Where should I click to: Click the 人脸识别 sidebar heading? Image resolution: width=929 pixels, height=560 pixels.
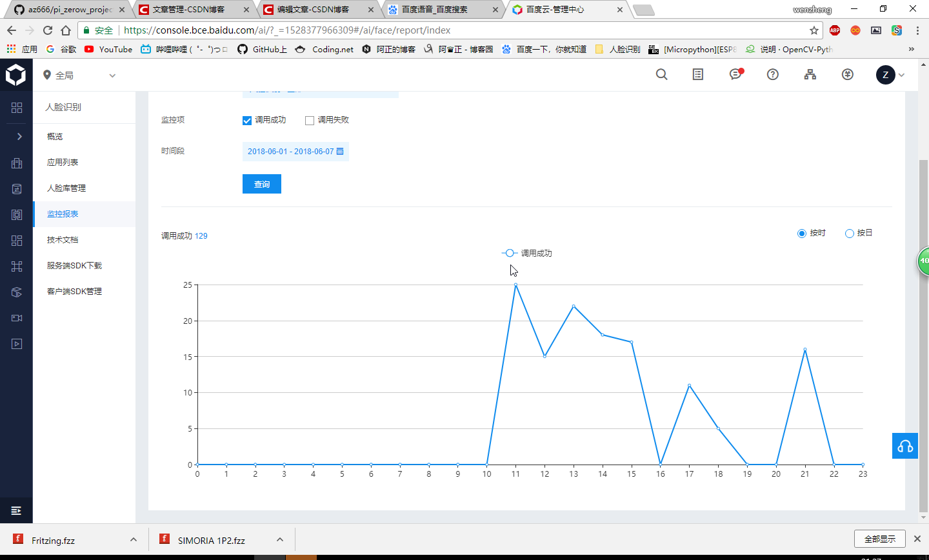pos(63,107)
